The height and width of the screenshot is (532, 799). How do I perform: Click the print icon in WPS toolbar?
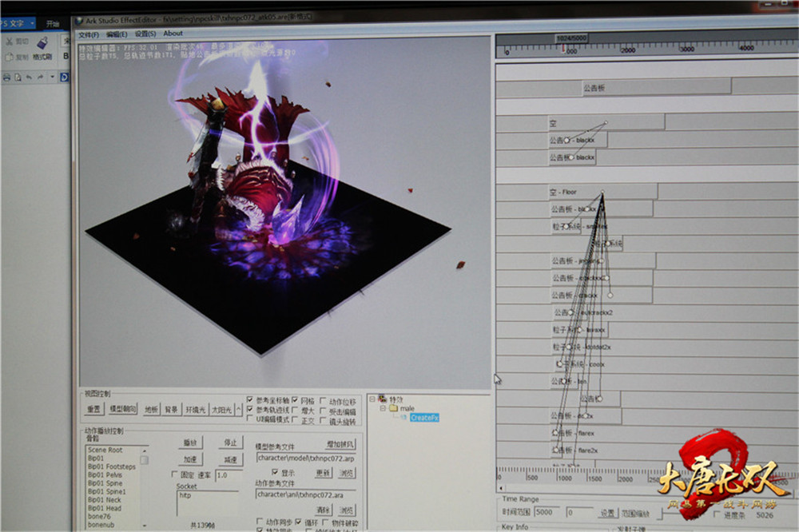click(x=6, y=77)
